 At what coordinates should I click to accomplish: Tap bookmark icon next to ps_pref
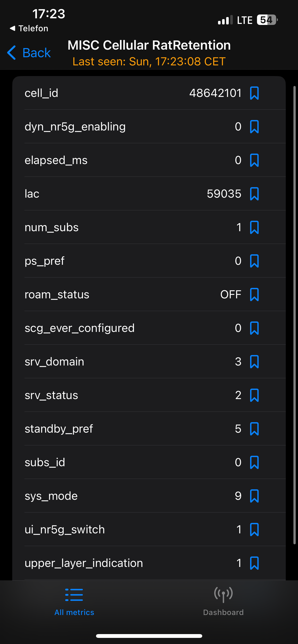[254, 261]
